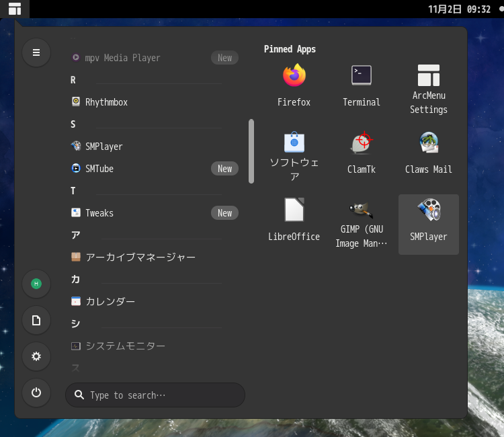Screen dimensions: 504x437
Task: Click the New badge beside Tweaks
Action: (224, 213)
